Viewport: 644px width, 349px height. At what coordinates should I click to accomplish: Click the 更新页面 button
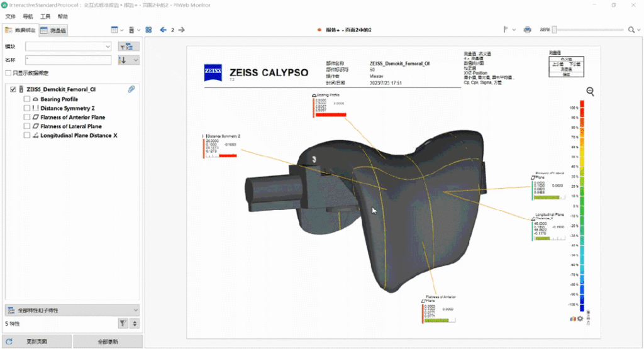(36, 341)
